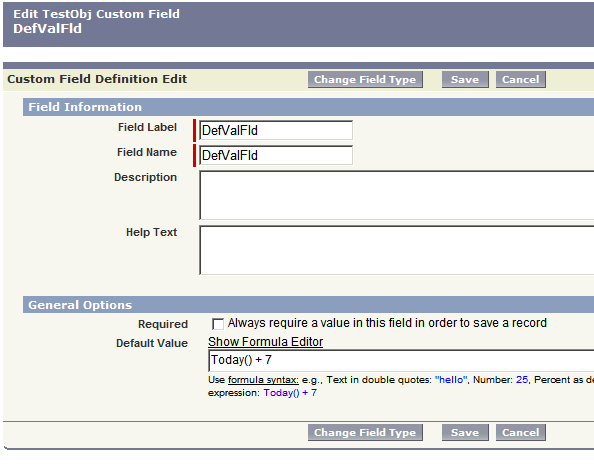Focus the Field Name input box
Image resolution: width=594 pixels, height=476 pixels.
click(x=276, y=155)
